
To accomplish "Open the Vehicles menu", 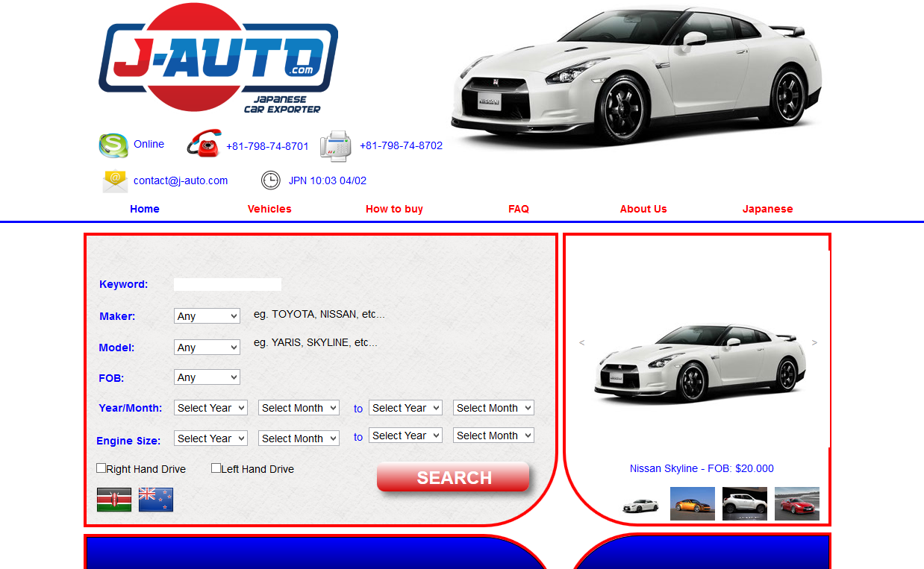I will [269, 209].
